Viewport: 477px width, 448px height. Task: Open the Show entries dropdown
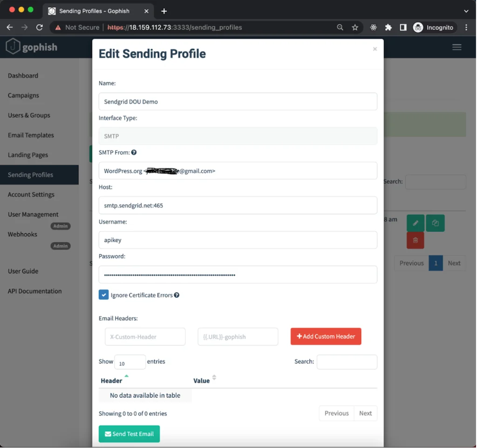130,362
